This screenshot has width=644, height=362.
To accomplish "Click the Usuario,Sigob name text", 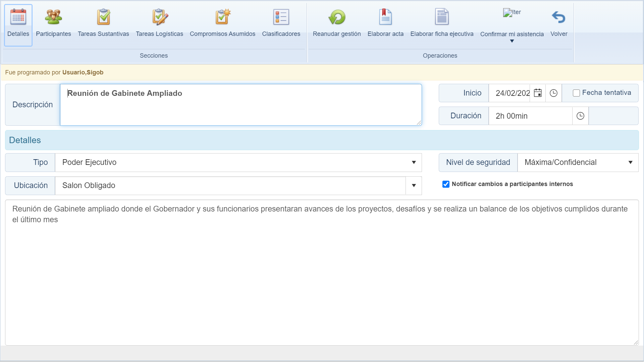I will [x=83, y=72].
